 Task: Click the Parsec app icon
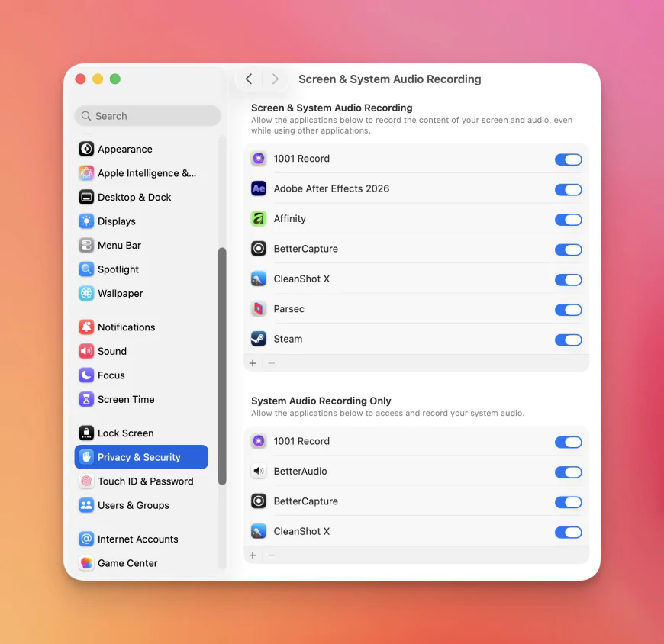[259, 309]
